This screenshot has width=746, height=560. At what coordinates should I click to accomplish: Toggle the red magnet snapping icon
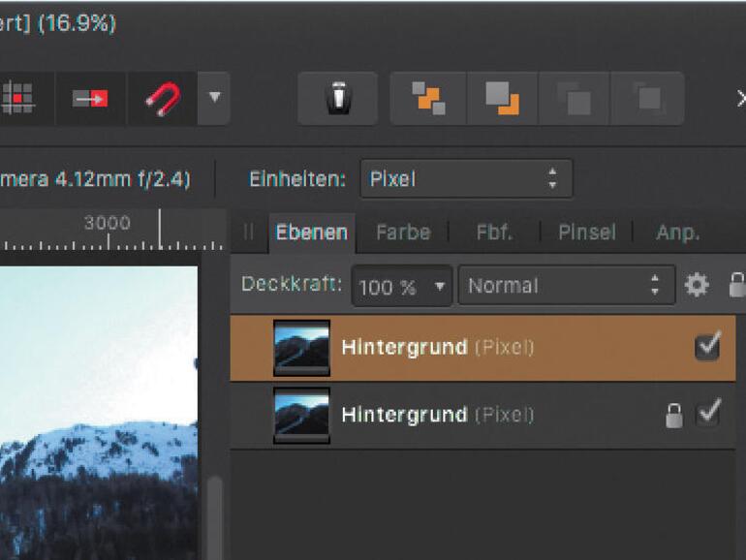pos(163,99)
